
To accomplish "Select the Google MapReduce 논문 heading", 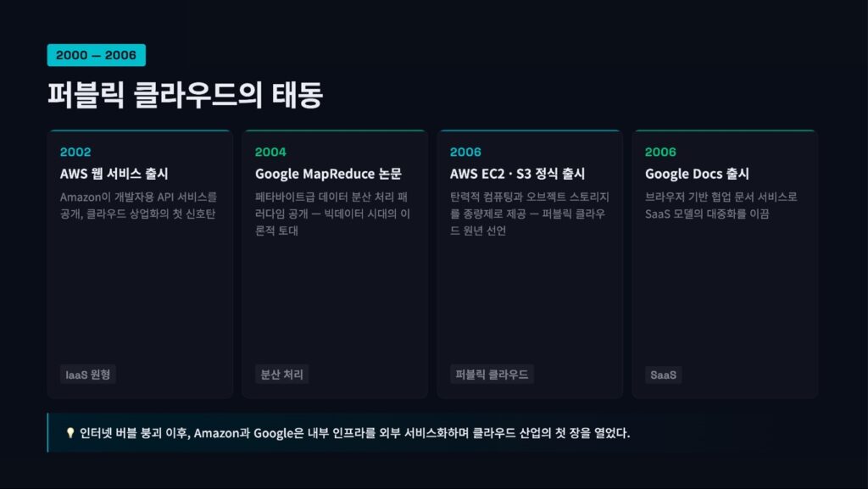I will (328, 174).
